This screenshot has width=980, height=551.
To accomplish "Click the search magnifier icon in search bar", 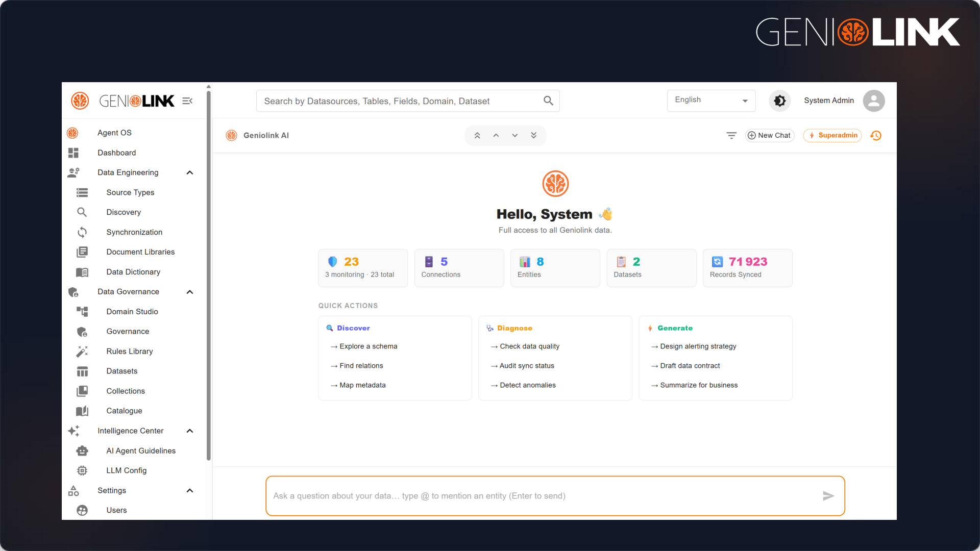I will 548,101.
